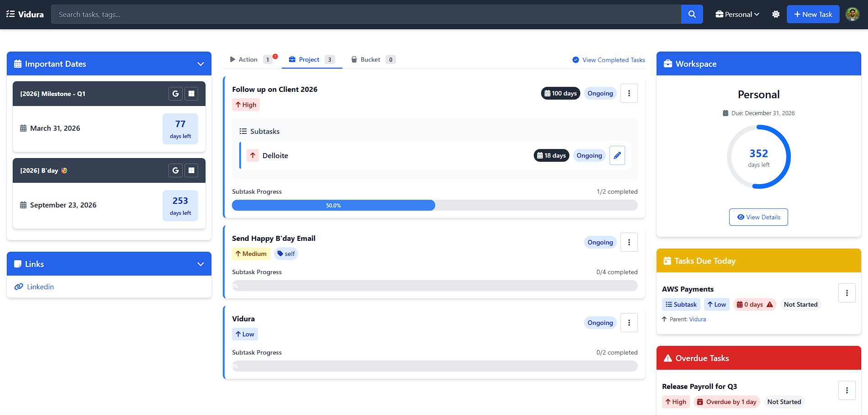Screen dimensions: 868x415
Task: Select the Action tab
Action: pos(248,59)
